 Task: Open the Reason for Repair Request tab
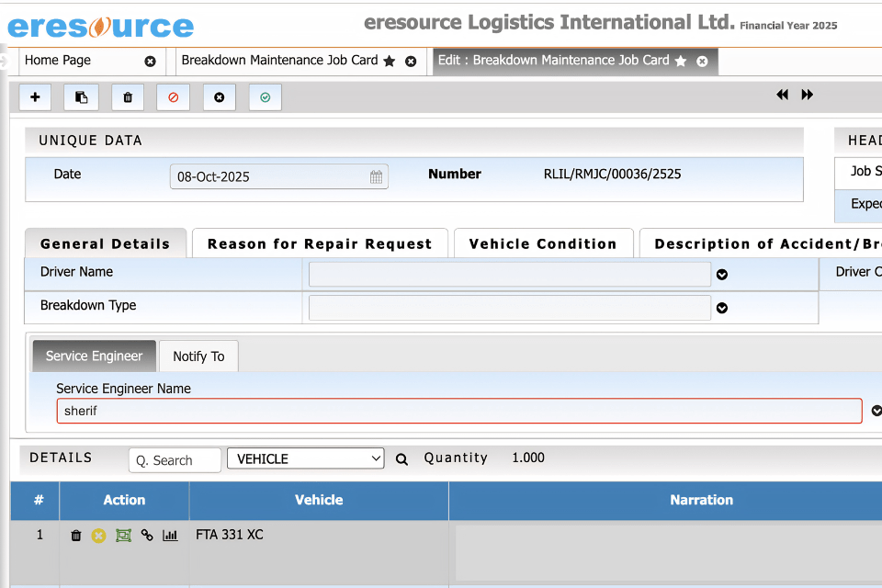tap(320, 243)
